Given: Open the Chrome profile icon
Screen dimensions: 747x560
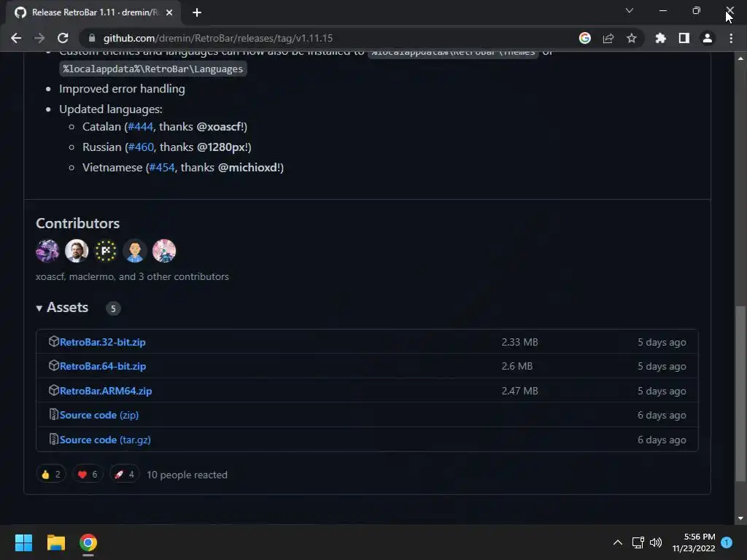Looking at the screenshot, I should 707,38.
